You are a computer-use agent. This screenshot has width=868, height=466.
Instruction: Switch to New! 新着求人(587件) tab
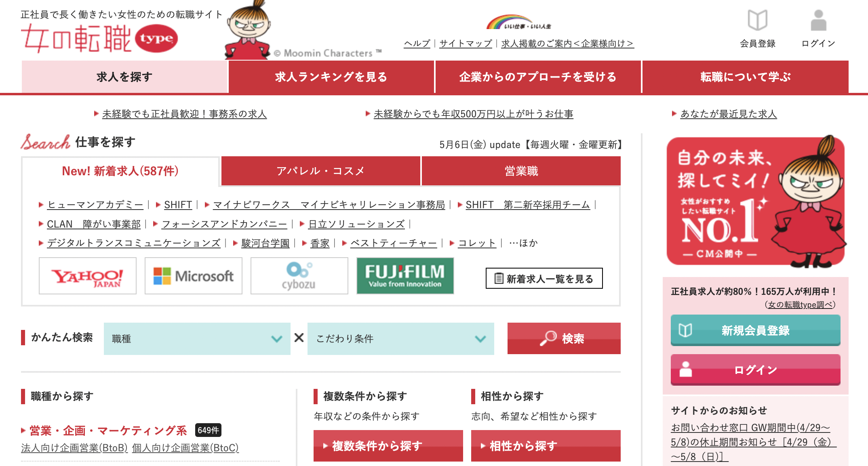coord(120,171)
